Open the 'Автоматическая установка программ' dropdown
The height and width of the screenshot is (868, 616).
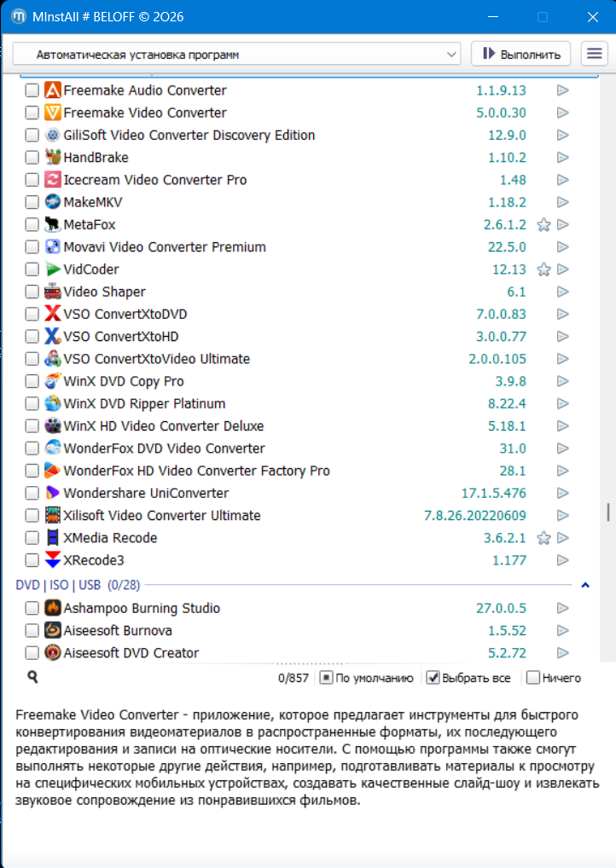236,55
